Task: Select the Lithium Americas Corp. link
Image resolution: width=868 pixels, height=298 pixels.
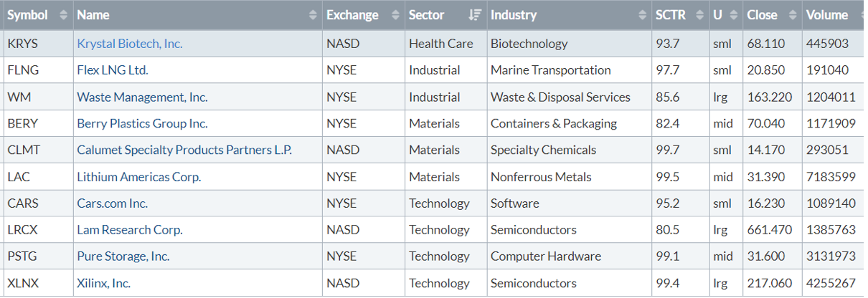Action: click(138, 176)
